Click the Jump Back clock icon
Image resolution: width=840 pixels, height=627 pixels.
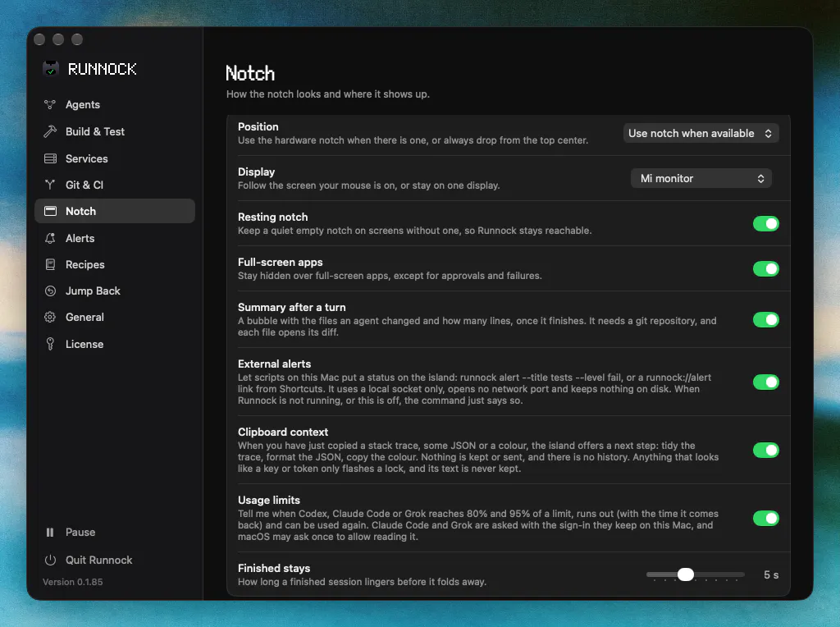[50, 291]
